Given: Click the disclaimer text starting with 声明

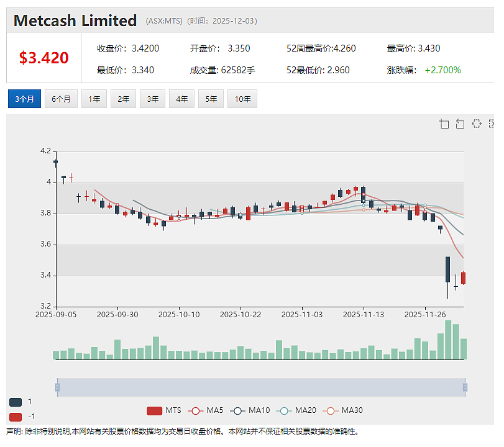Looking at the screenshot, I should [182, 431].
